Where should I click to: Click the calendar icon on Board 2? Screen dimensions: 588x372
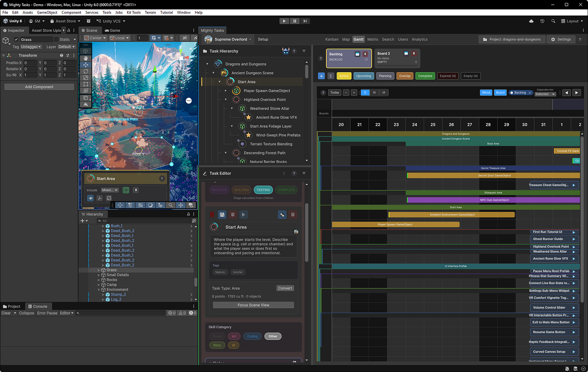tap(406, 53)
